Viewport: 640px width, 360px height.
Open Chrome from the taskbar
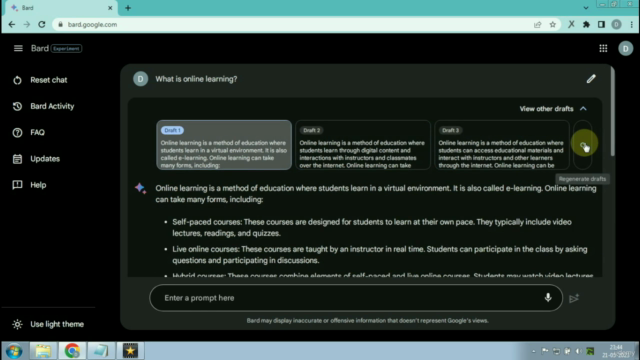click(x=72, y=351)
